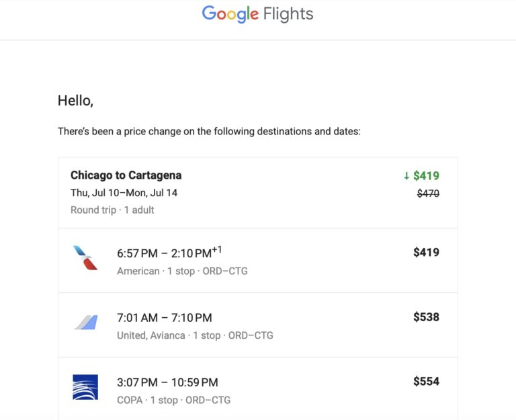Click United, Avianca 1 stop details
This screenshot has height=420, width=516.
point(195,335)
